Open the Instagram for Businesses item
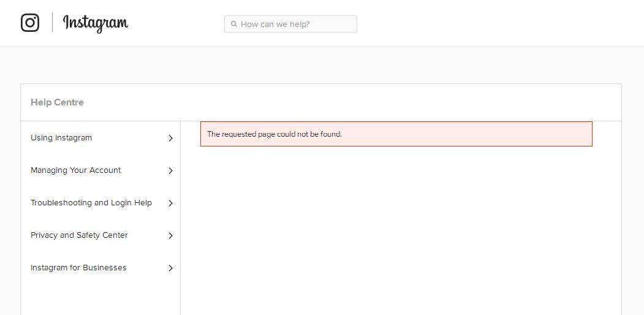The image size is (644, 315). click(x=78, y=267)
